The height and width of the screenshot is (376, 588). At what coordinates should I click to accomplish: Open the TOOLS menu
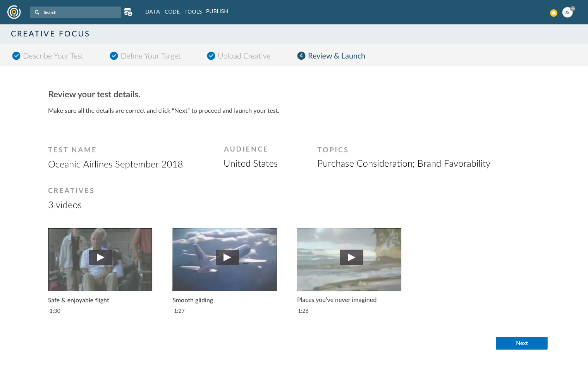tap(193, 12)
